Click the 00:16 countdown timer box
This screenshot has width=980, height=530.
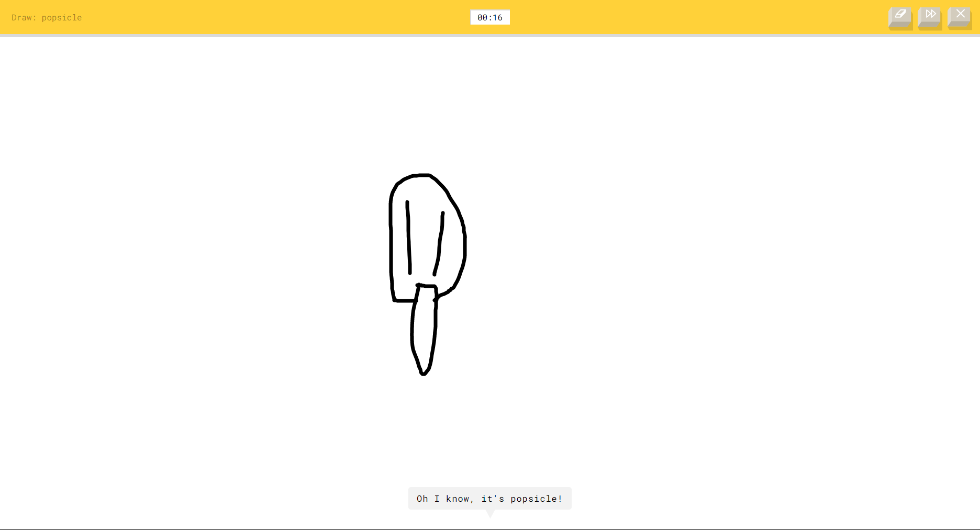pos(490,17)
